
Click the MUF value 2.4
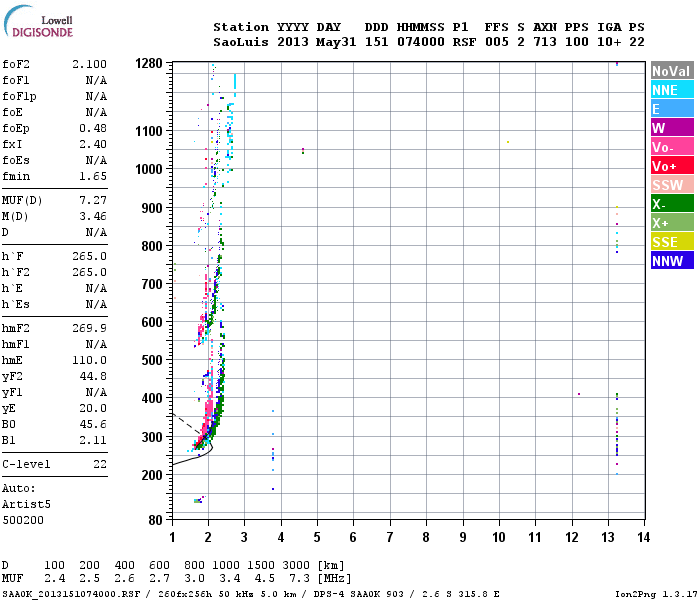(x=54, y=579)
